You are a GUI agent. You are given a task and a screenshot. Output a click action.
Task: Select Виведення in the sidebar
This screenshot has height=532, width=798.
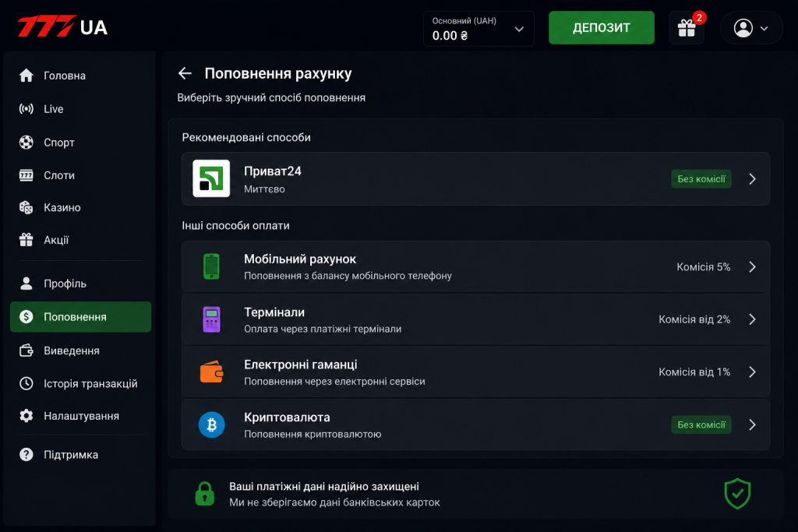tap(72, 351)
